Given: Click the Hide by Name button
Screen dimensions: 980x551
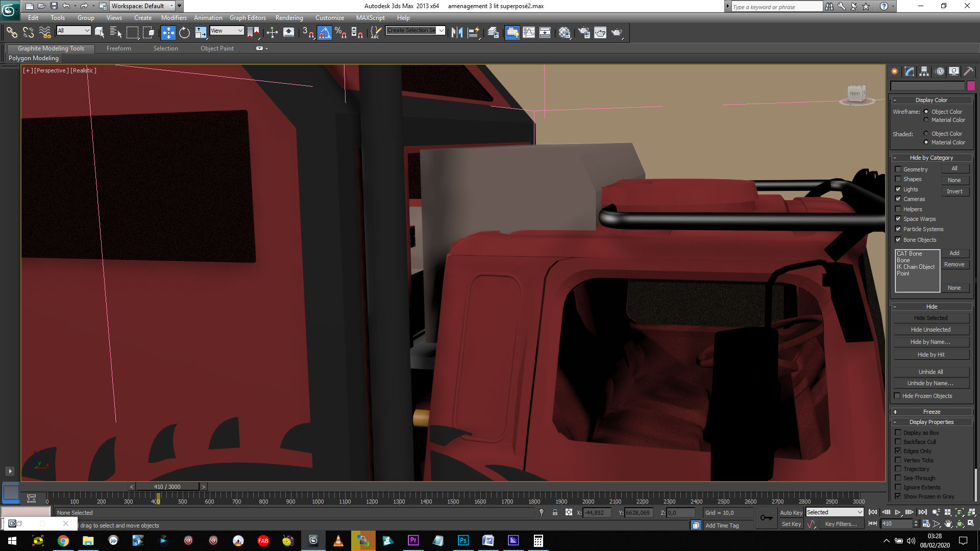Looking at the screenshot, I should (x=930, y=342).
